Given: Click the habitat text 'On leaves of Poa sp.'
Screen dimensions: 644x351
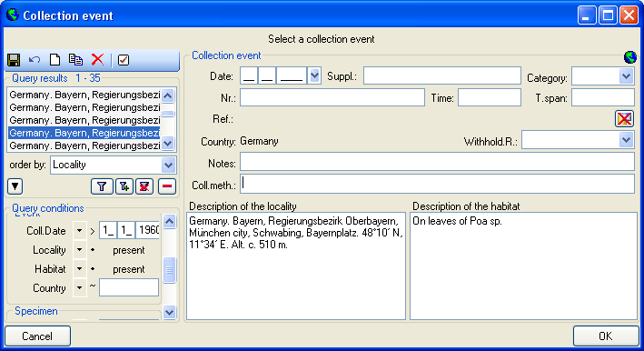Looking at the screenshot, I should click(x=457, y=221).
